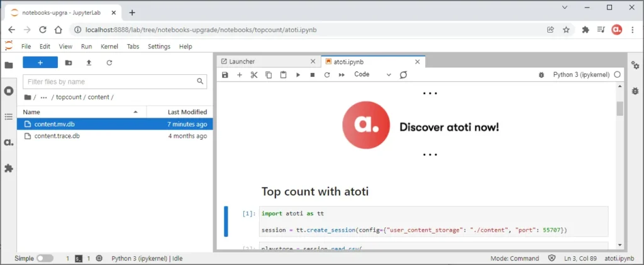The image size is (644, 265).
Task: Open the Debugger panel in right sidebar
Action: coord(635,91)
